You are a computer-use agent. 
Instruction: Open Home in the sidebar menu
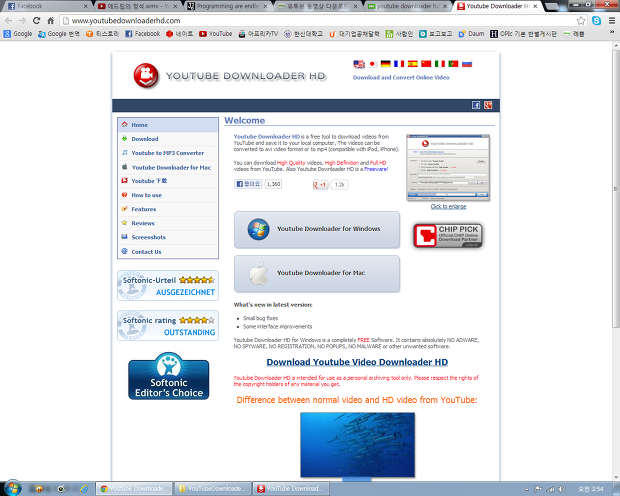click(168, 125)
